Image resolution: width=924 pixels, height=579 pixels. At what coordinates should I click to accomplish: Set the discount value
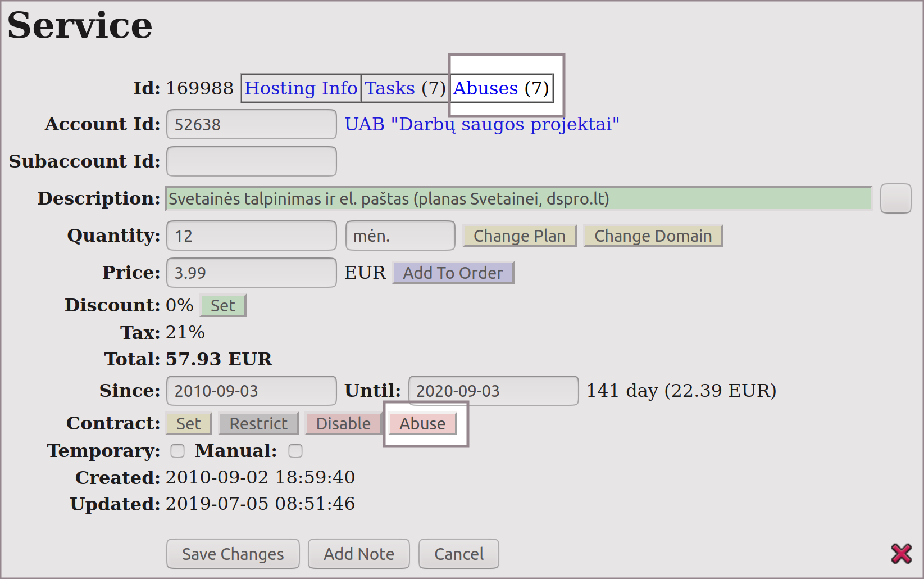(222, 305)
